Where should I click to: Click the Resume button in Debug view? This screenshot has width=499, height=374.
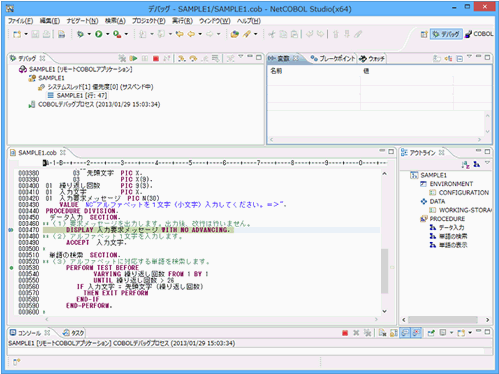tap(133, 58)
